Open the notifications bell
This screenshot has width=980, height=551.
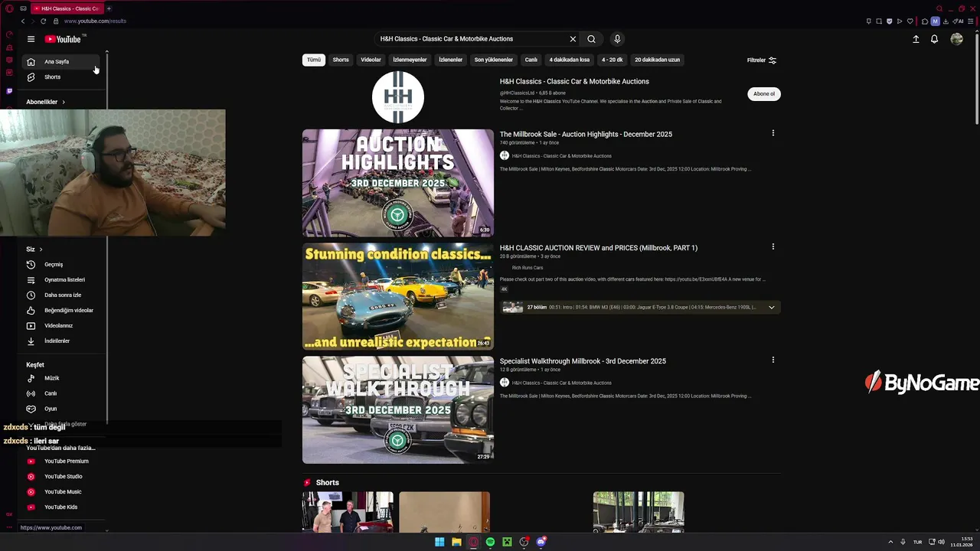(x=934, y=39)
